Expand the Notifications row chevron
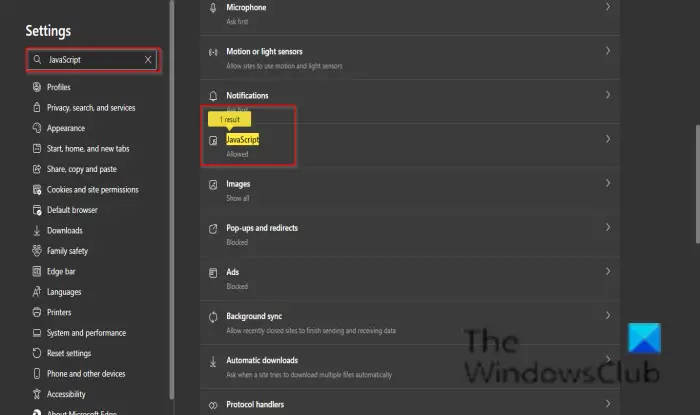Screen dimensions: 700x415 pos(608,95)
